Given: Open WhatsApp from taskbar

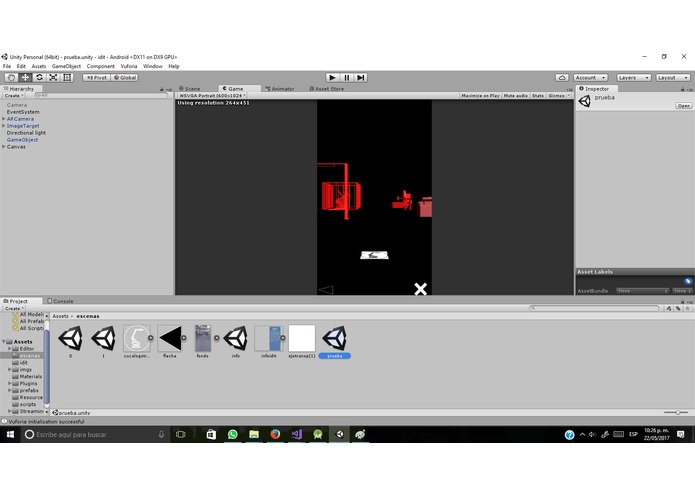Looking at the screenshot, I should pos(232,435).
